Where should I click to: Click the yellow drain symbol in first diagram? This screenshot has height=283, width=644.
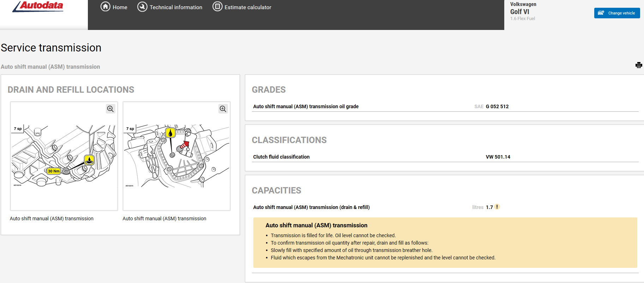[x=89, y=160]
